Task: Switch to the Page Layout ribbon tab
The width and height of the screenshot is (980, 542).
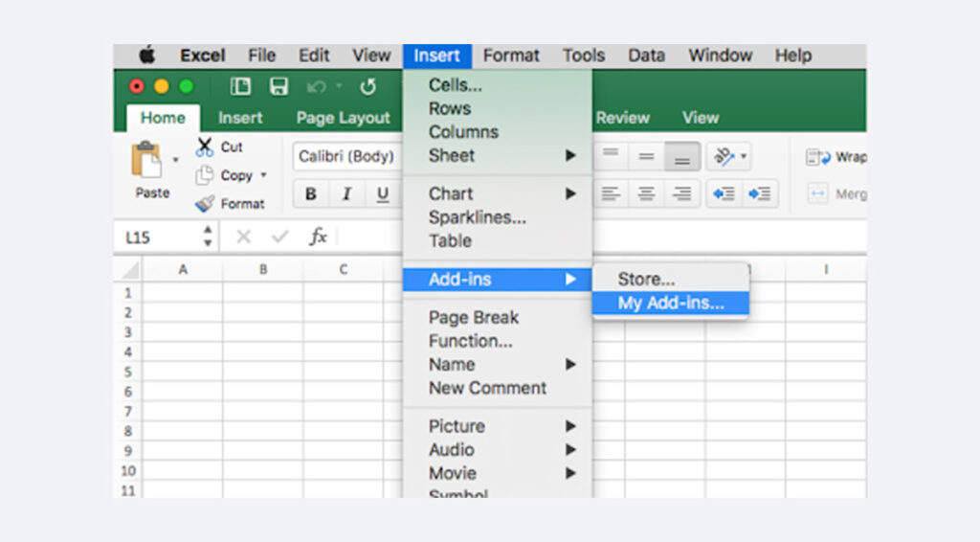Action: [344, 118]
